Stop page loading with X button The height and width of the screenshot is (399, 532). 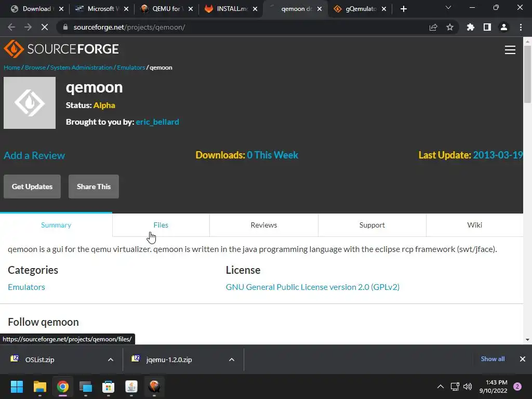coord(45,27)
